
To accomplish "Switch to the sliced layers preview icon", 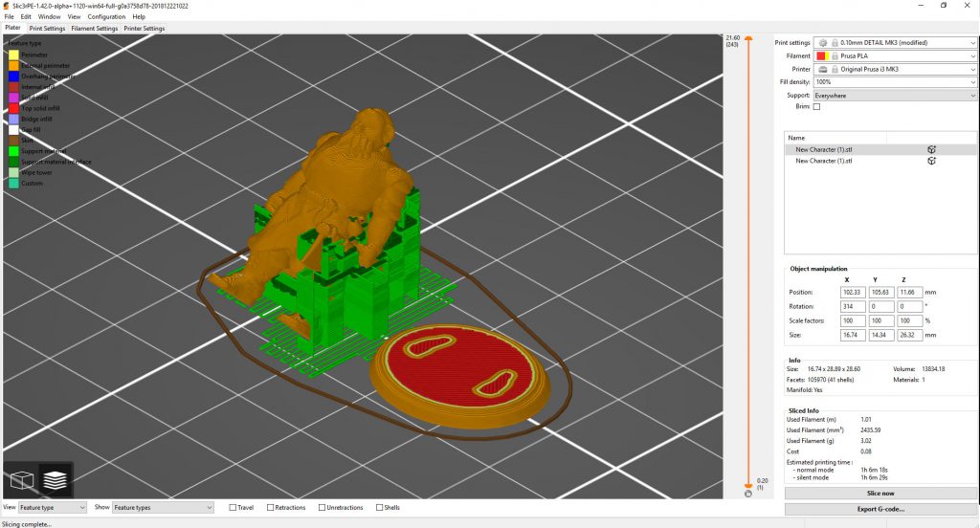I will [55, 480].
